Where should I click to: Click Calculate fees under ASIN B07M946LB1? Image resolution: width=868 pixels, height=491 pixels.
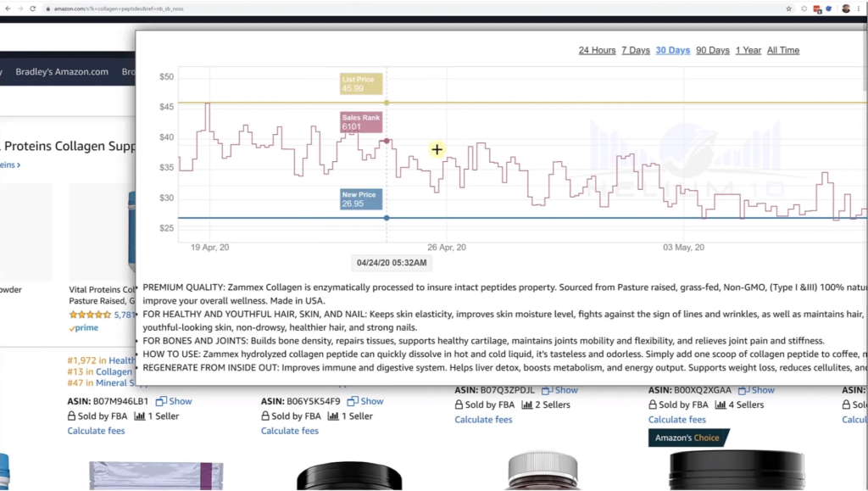tap(96, 431)
